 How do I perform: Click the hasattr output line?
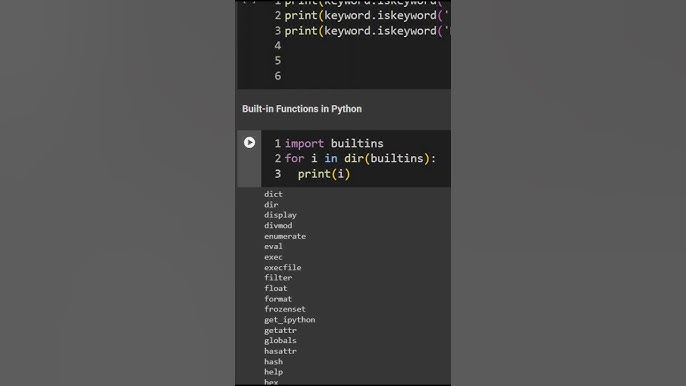coord(280,351)
